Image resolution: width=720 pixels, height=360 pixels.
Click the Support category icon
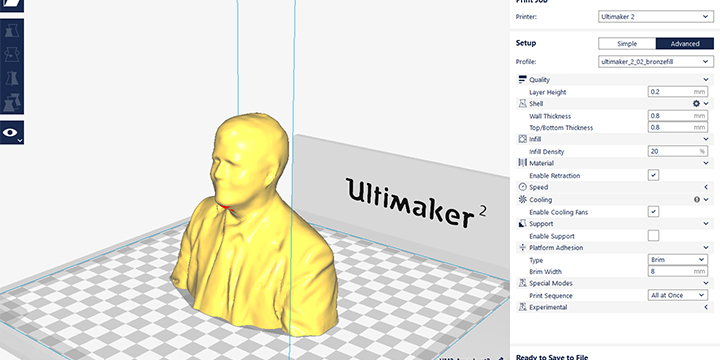pyautogui.click(x=522, y=224)
